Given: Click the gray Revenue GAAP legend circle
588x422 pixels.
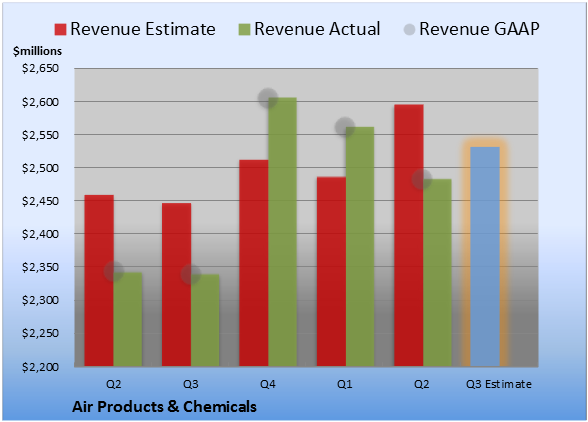Looking at the screenshot, I should point(410,29).
